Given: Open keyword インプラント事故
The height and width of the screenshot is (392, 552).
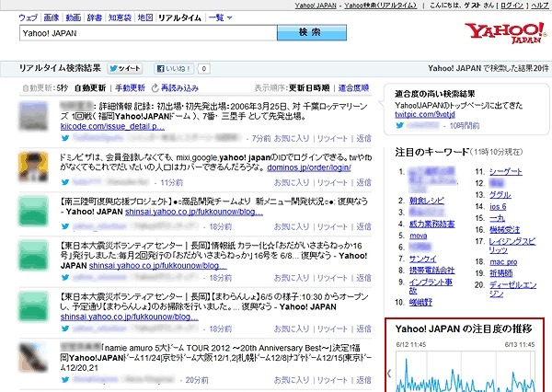Looking at the screenshot, I should (431, 286).
